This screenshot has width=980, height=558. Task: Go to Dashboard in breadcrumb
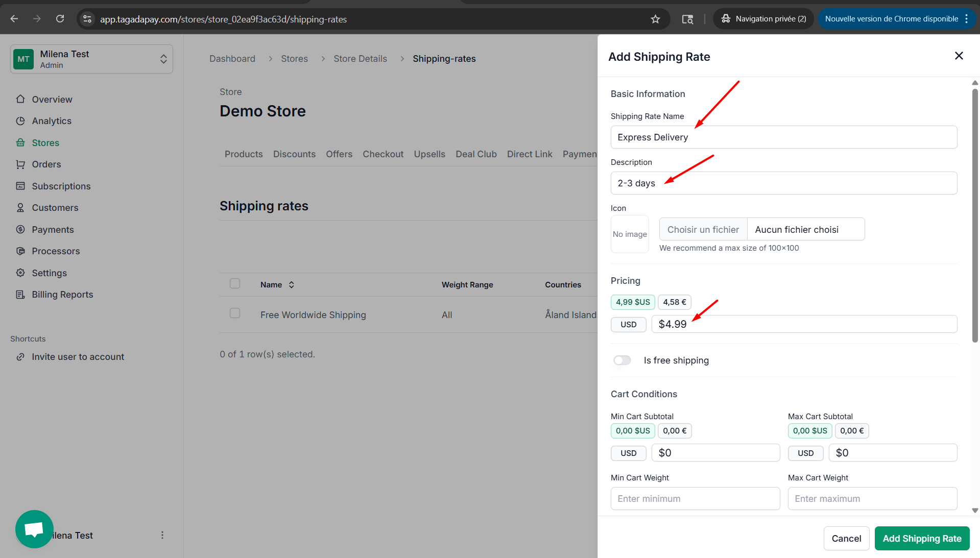coord(232,59)
